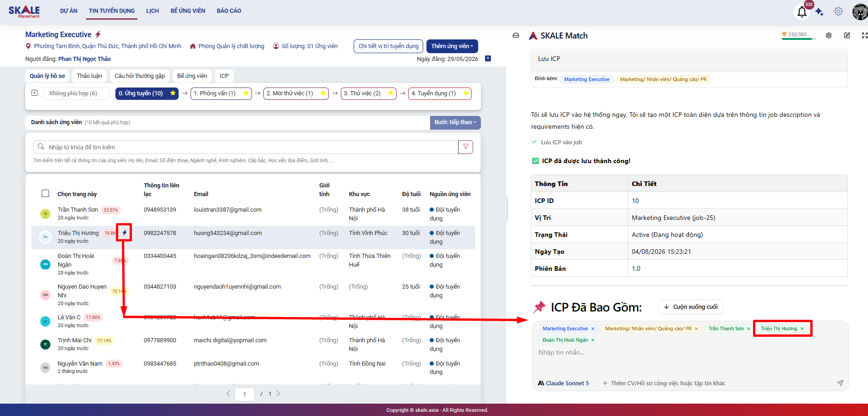This screenshot has height=416, width=868.
Task: Open the Thêm ứng viên dropdown
Action: (452, 46)
